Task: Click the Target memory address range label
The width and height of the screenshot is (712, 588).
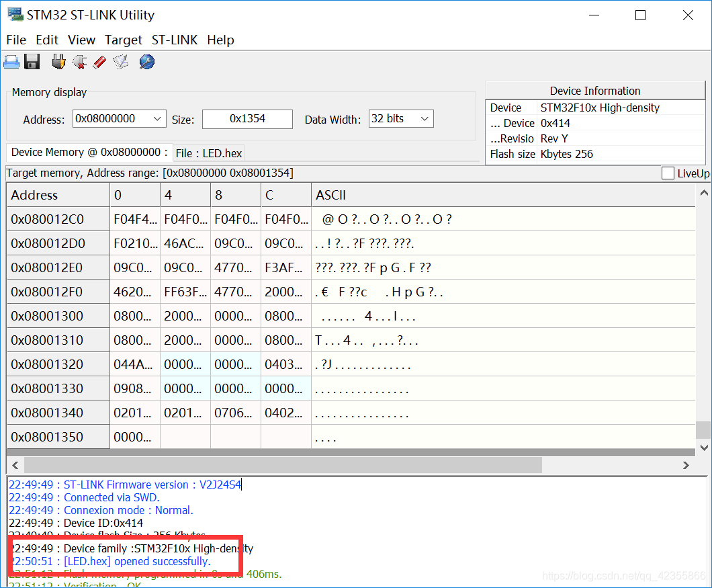Action: pyautogui.click(x=150, y=173)
